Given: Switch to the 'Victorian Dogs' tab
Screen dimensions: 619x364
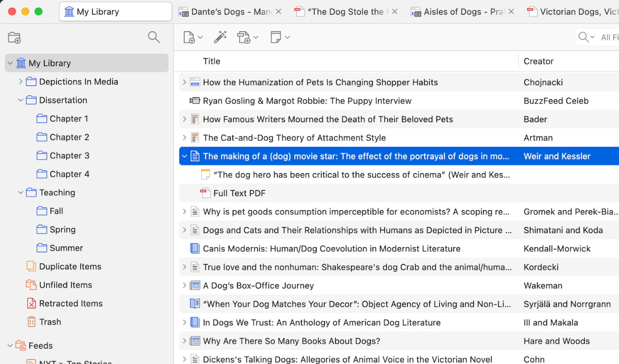Looking at the screenshot, I should 575,11.
